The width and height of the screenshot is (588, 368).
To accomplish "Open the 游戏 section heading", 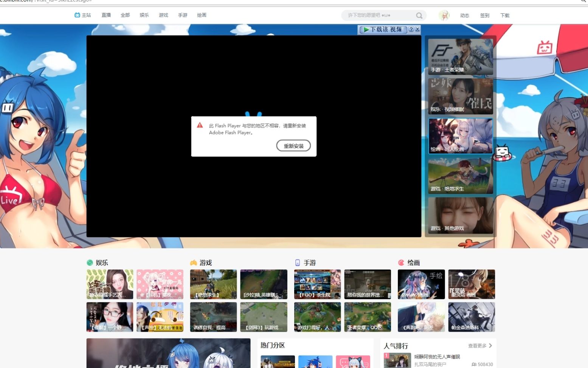I will click(206, 263).
